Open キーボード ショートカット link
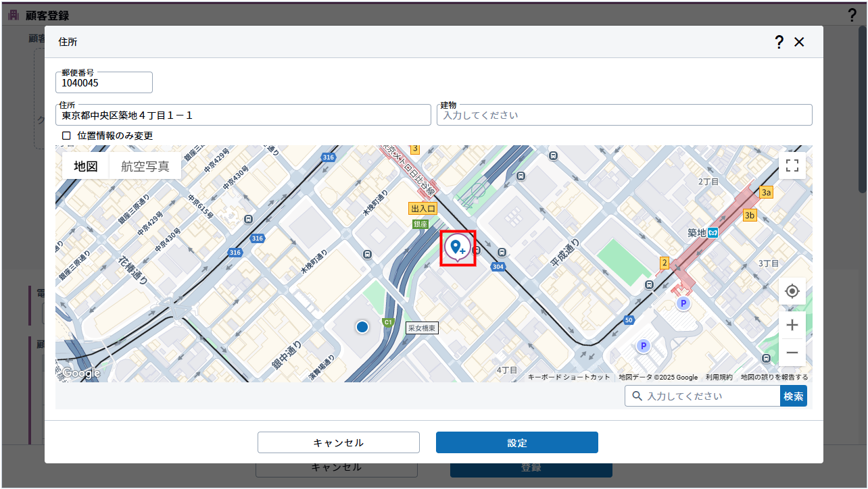Image resolution: width=868 pixels, height=489 pixels. point(569,378)
